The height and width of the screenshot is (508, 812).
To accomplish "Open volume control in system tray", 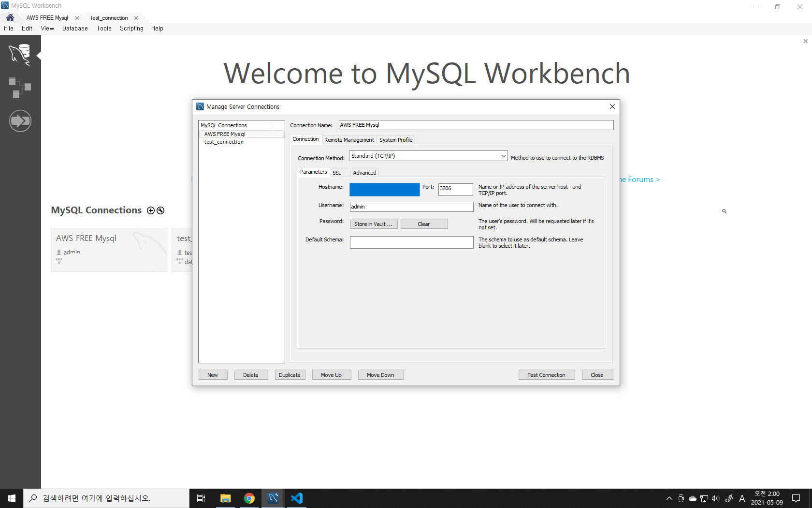I will (715, 498).
